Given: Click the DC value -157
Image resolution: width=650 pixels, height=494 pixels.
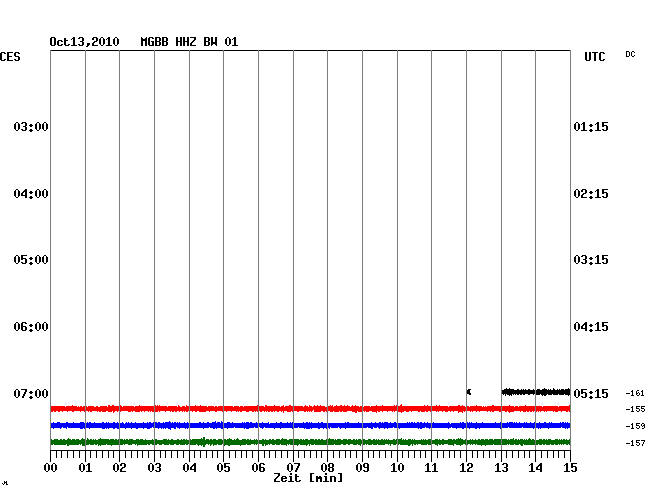Looking at the screenshot, I should coord(635,443).
